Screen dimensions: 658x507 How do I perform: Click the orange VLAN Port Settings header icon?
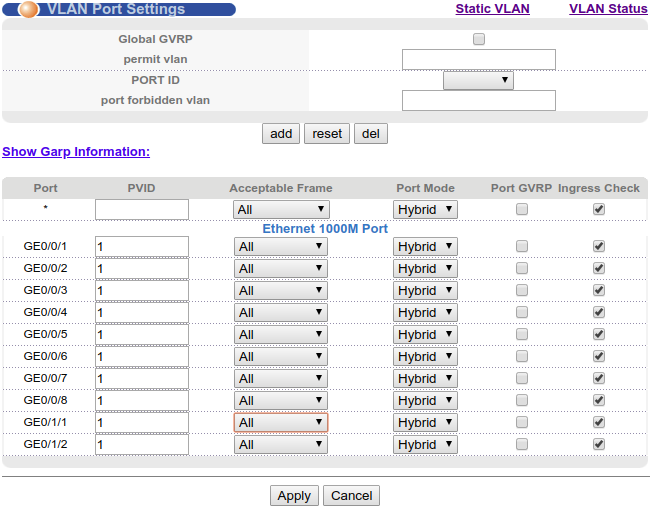point(29,10)
